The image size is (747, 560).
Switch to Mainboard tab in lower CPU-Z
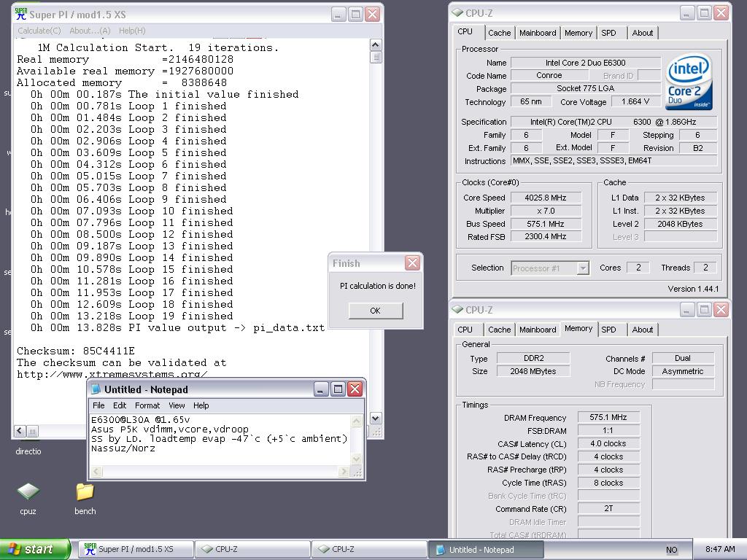click(538, 330)
